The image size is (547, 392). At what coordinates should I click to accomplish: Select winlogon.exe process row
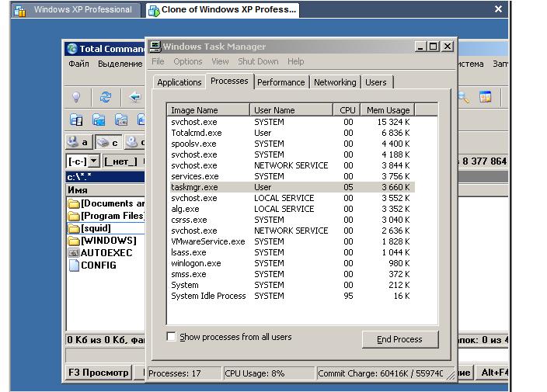291,263
